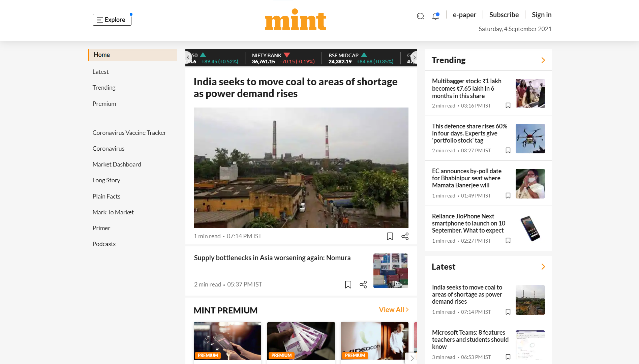
Task: Click the Latest panel heading
Action: 444,267
